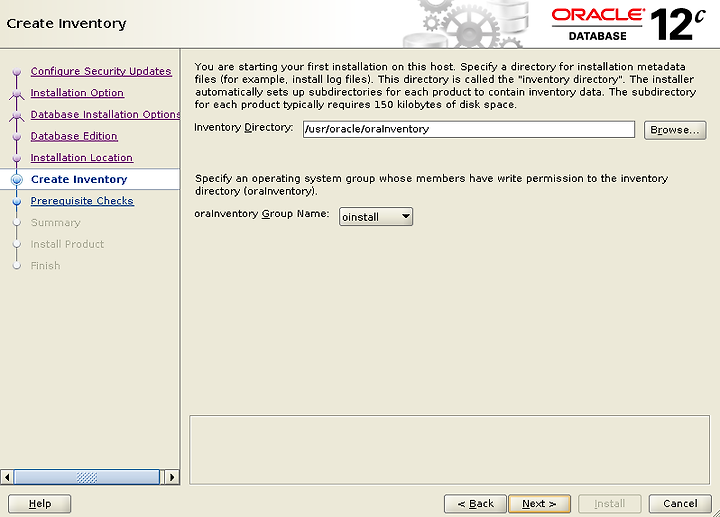Click the Oracle Database 12c logo
The image size is (720, 517).
coord(628,24)
